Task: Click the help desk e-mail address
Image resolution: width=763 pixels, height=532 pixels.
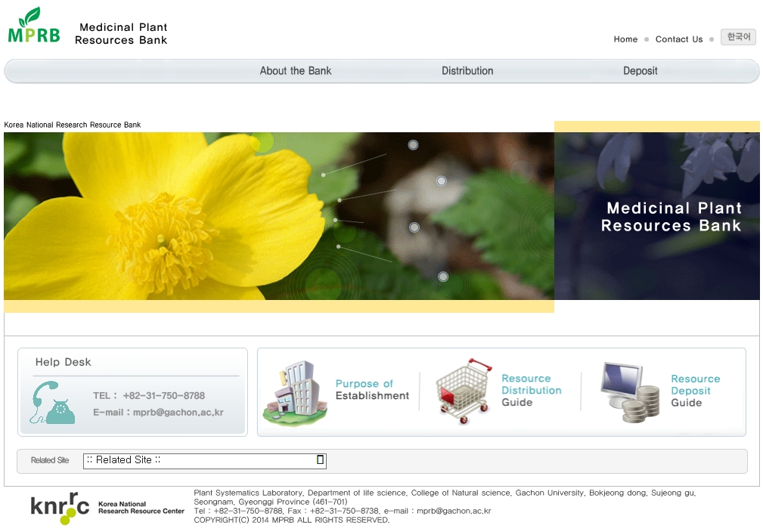Action: pos(178,413)
